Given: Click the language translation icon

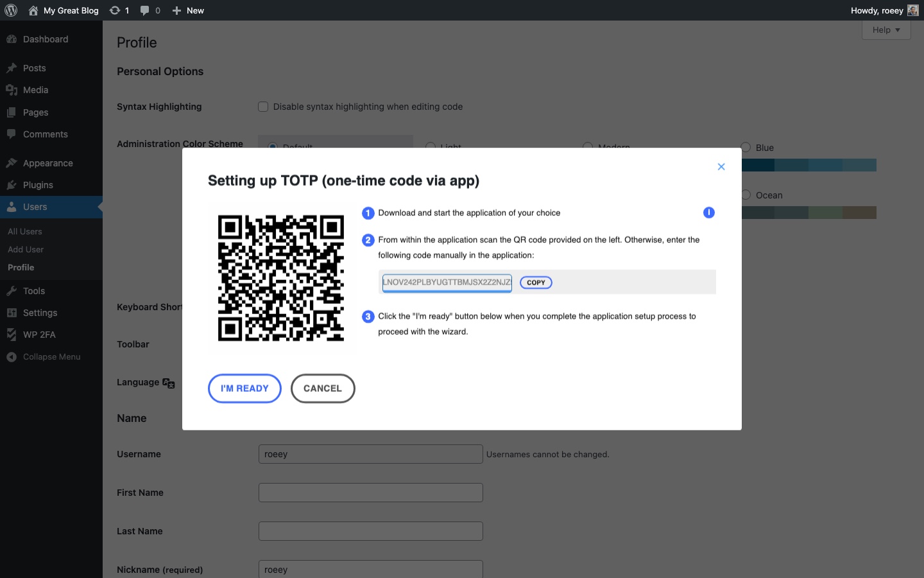Looking at the screenshot, I should click(x=169, y=383).
